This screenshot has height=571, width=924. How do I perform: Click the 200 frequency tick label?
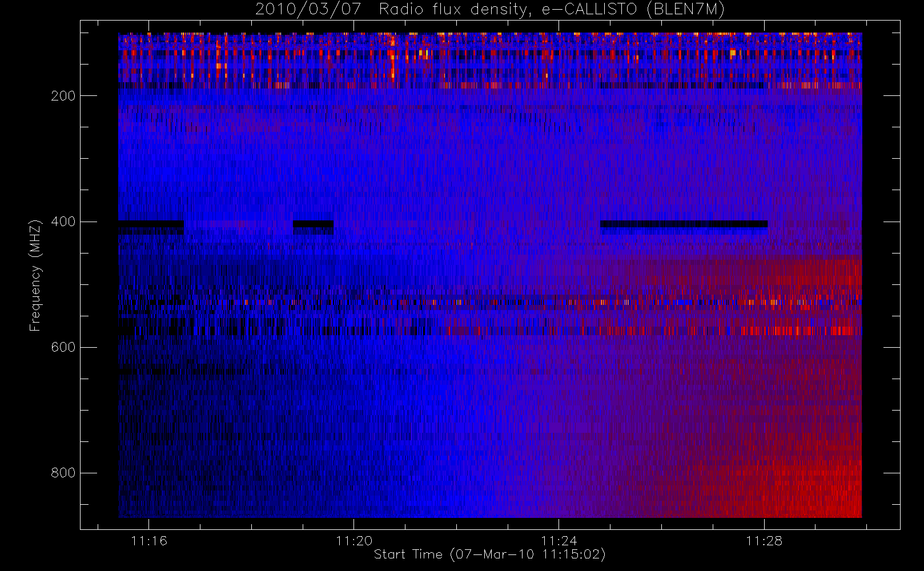click(x=63, y=96)
